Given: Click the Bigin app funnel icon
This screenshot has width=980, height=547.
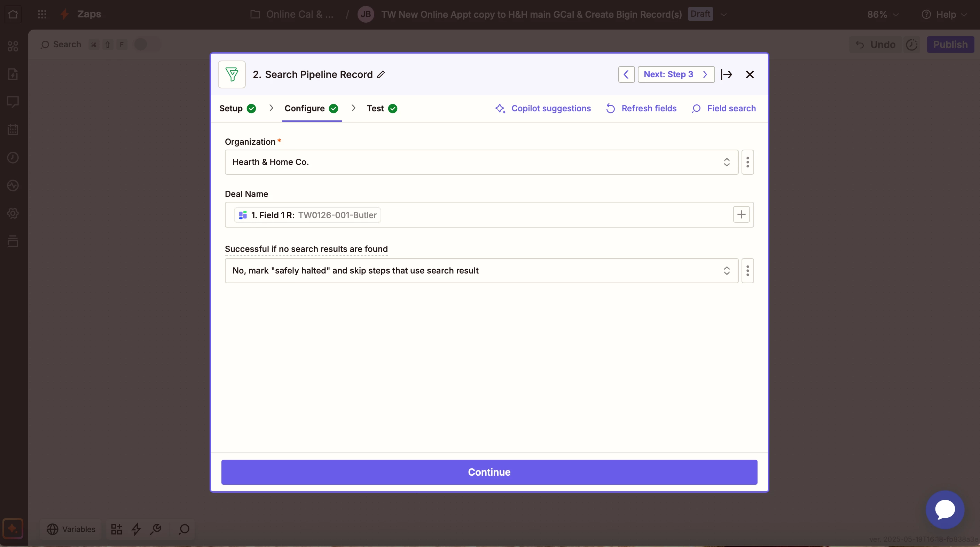Looking at the screenshot, I should click(232, 74).
